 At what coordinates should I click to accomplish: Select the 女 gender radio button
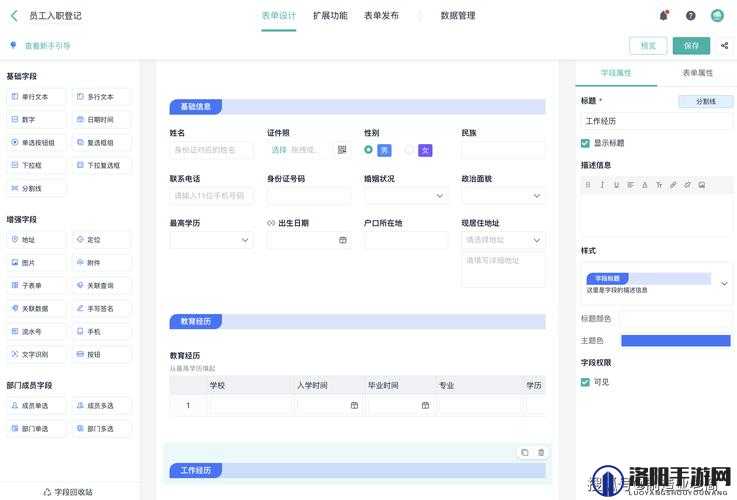[409, 150]
